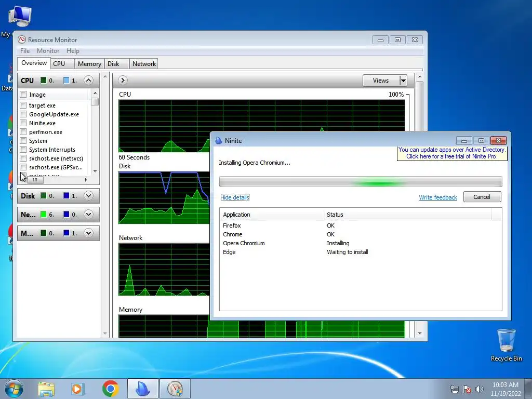This screenshot has width=532, height=399.
Task: Tick the svchost.exe (GPSvc...) checkbox
Action: coord(23,167)
